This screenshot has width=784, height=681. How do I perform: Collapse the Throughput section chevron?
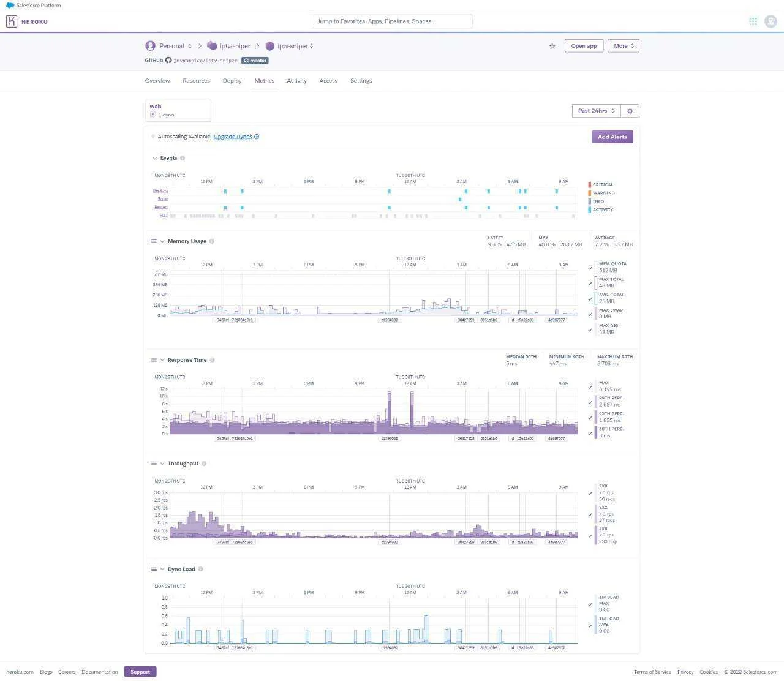(x=162, y=464)
